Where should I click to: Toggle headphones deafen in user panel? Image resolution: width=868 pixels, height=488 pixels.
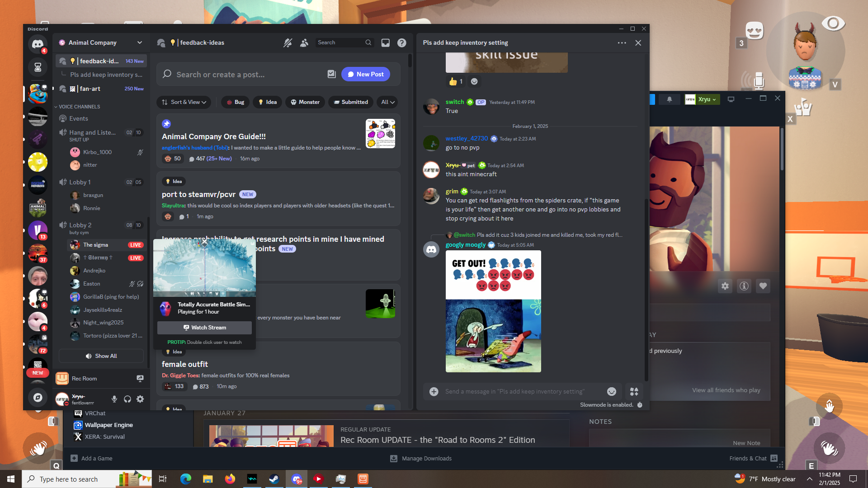pyautogui.click(x=127, y=399)
